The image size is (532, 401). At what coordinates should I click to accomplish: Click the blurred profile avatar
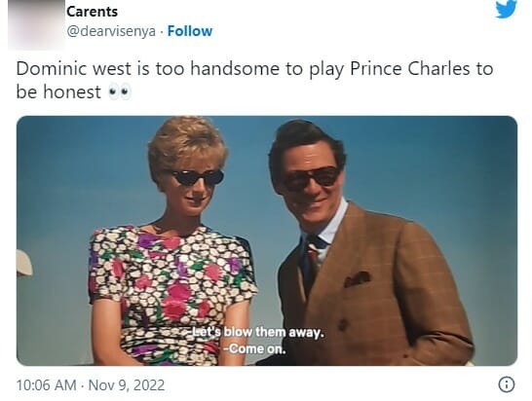36,24
